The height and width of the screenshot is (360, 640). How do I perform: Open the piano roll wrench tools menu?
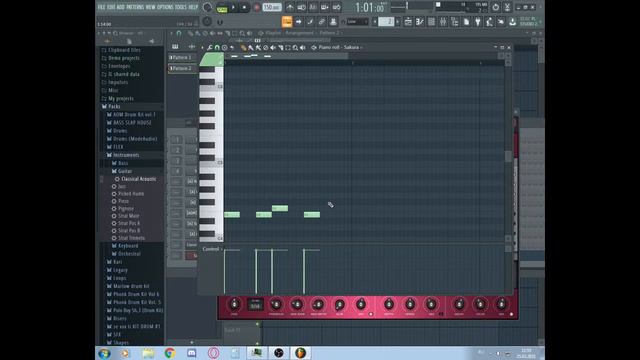(209, 48)
